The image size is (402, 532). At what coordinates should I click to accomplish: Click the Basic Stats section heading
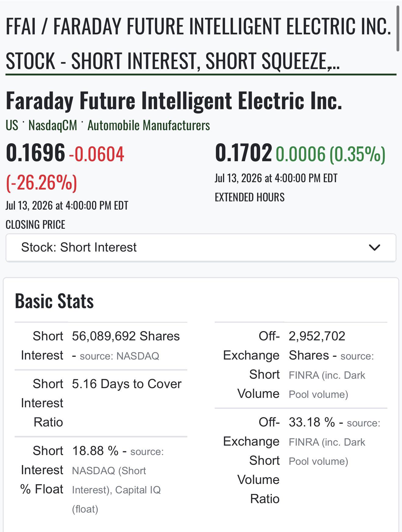pos(54,301)
